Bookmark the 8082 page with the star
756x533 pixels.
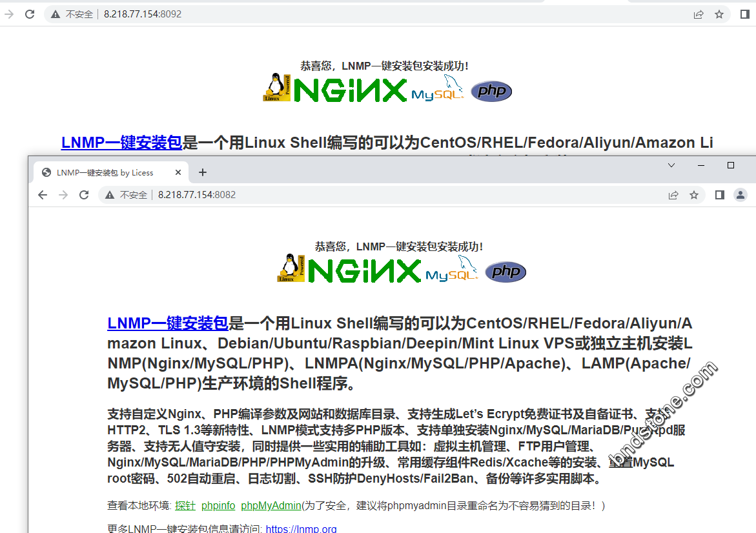click(694, 195)
